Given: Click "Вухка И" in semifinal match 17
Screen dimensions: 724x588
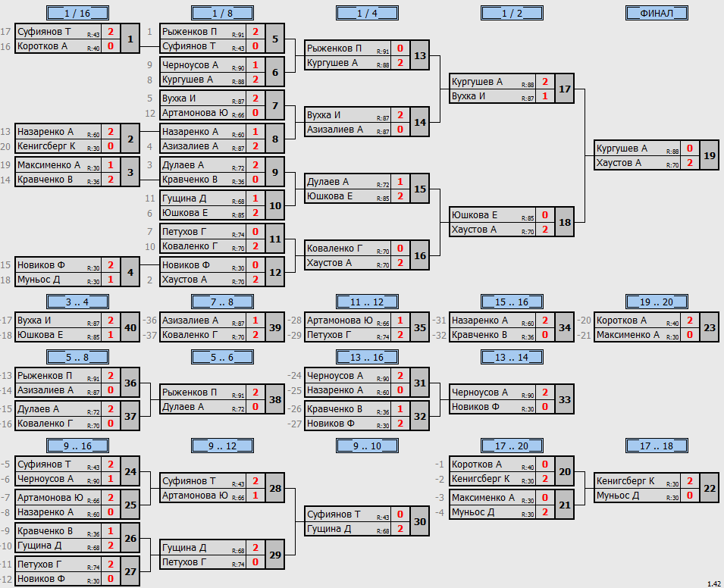Looking at the screenshot, I should tap(469, 96).
